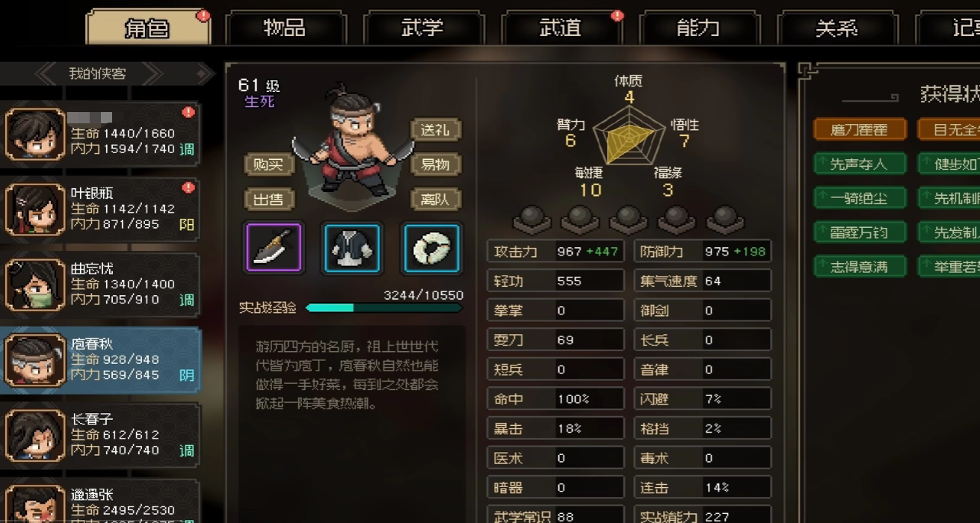Click the last empty orb slot

click(726, 220)
